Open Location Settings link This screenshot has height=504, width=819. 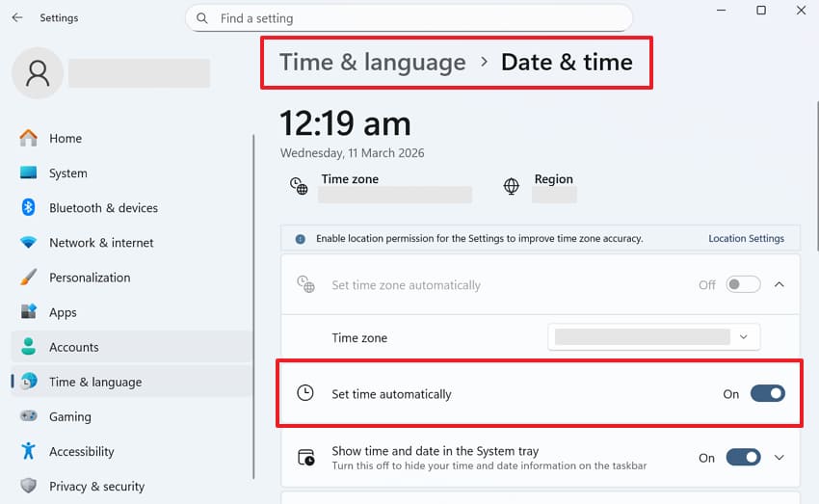(746, 238)
